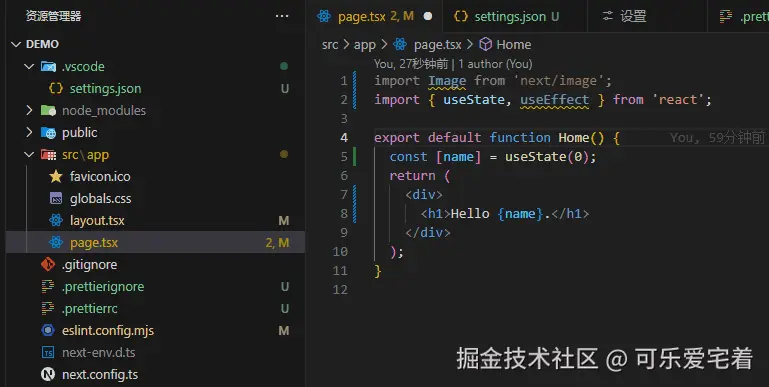Viewport: 769px width, 387px height.
Task: Click the 'U' status badge on .prettierrc
Action: click(x=284, y=309)
